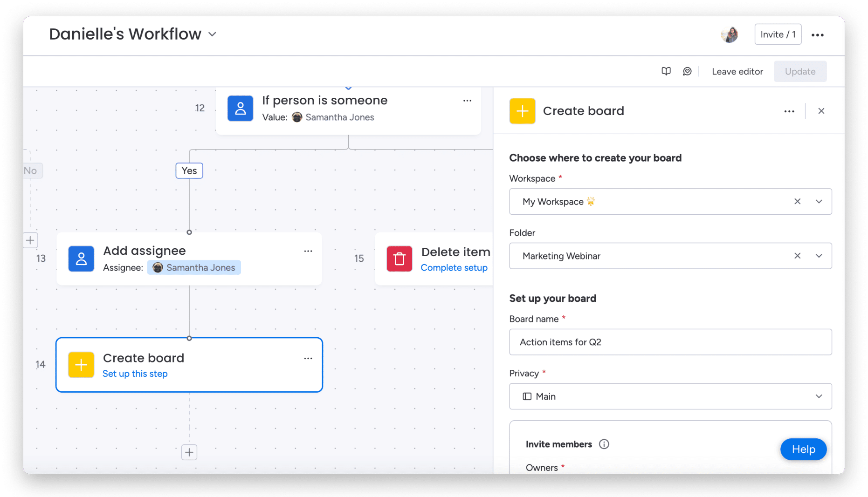The height and width of the screenshot is (497, 868).
Task: Open the header three-dot more menu
Action: click(x=817, y=35)
